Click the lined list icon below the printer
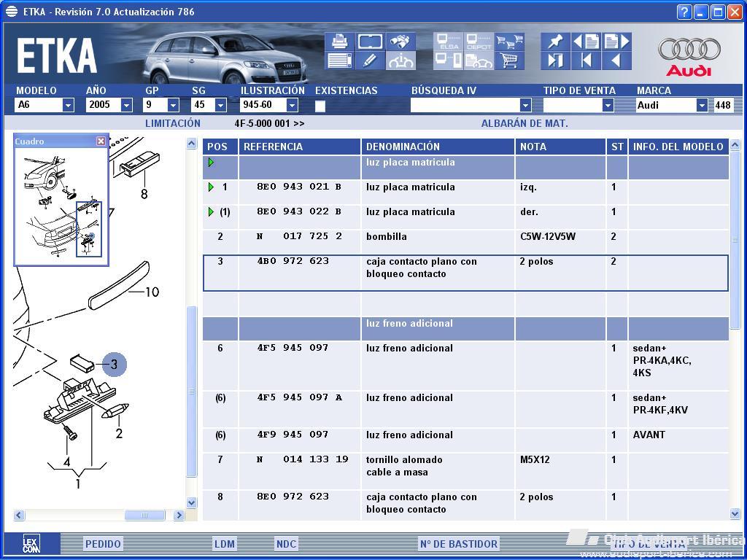The image size is (747, 560). point(339,61)
